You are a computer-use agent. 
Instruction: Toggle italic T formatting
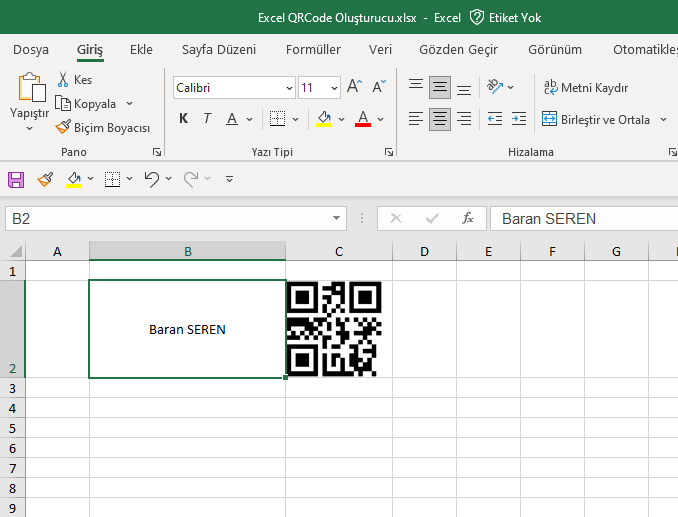click(207, 118)
